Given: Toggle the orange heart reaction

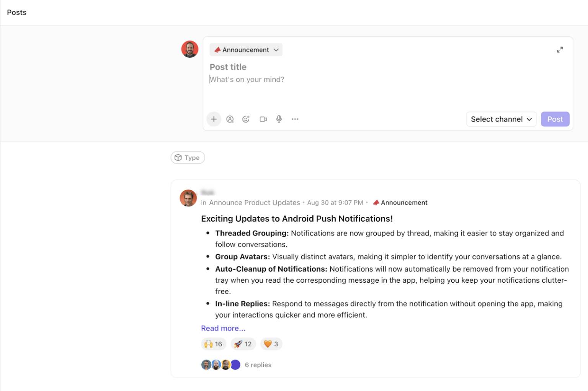Looking at the screenshot, I should point(271,344).
